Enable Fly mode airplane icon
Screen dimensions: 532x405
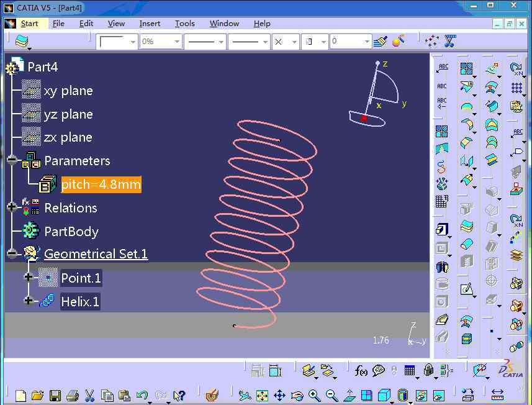(x=245, y=396)
